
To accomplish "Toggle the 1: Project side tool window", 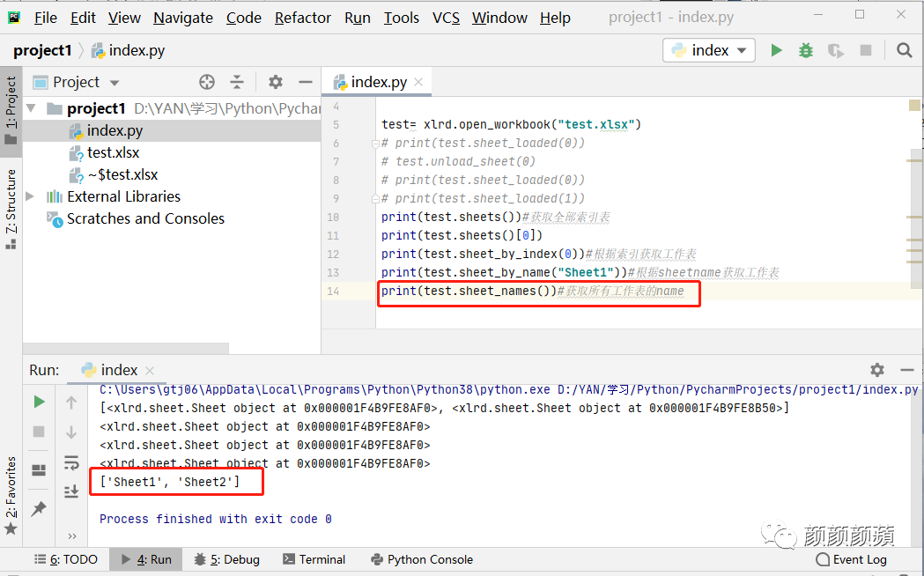I will point(11,111).
